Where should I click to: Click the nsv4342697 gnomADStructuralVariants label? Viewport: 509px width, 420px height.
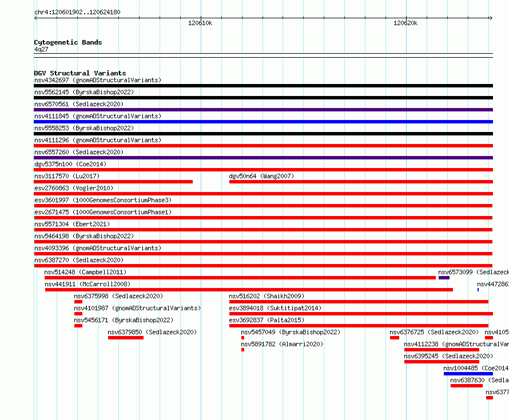(98, 80)
